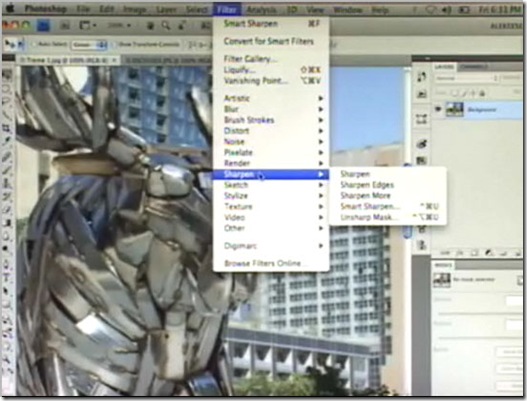Click Convert for Smart Filters
The width and height of the screenshot is (527, 401).
pyautogui.click(x=269, y=41)
